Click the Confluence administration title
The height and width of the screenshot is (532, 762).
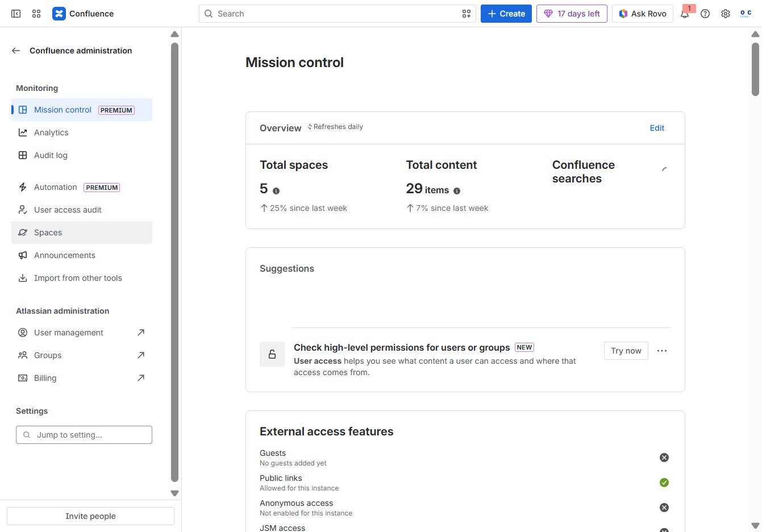pos(81,51)
